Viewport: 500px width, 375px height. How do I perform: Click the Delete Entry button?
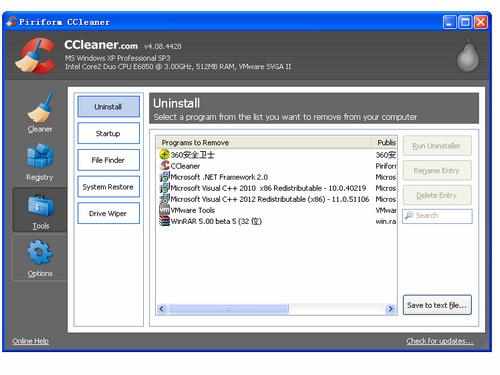[x=437, y=195]
